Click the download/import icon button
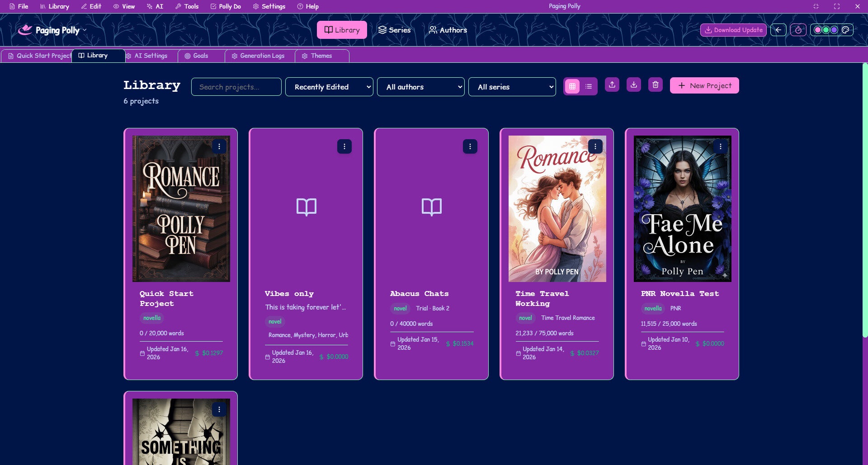This screenshot has width=868, height=465. click(x=634, y=85)
